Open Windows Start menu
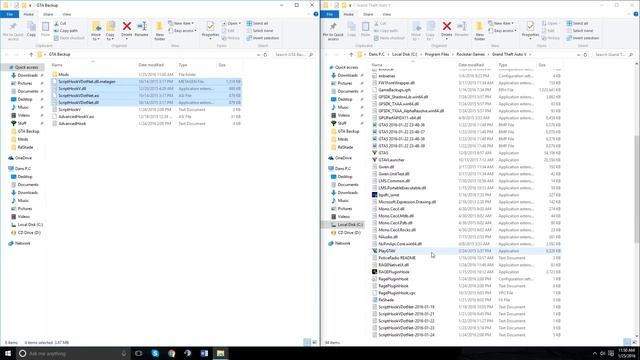 (8, 353)
